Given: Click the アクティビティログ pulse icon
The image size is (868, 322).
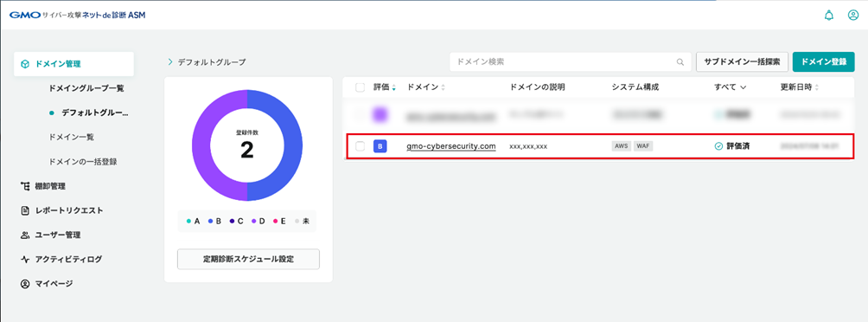Looking at the screenshot, I should click(x=24, y=260).
